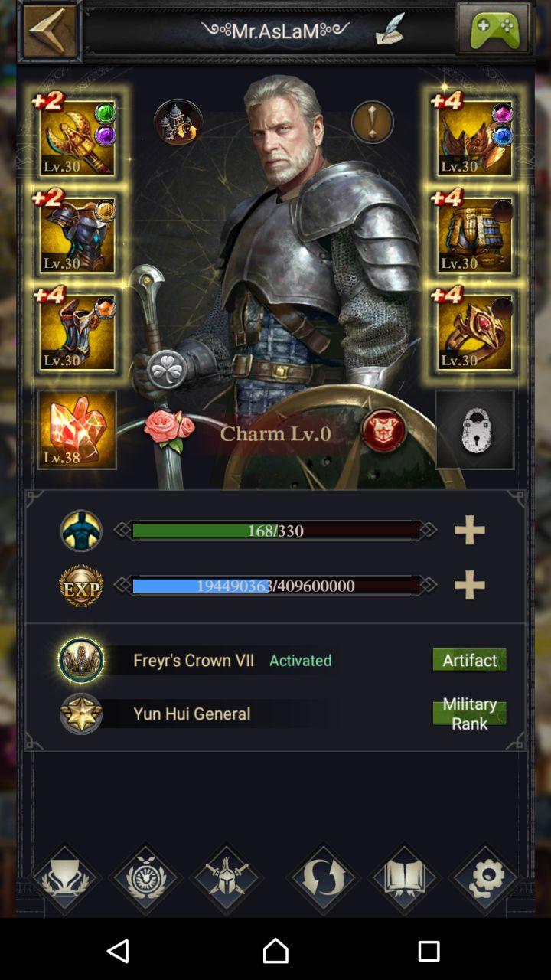Image resolution: width=551 pixels, height=980 pixels.
Task: Open the Military Rank button
Action: coord(470,714)
